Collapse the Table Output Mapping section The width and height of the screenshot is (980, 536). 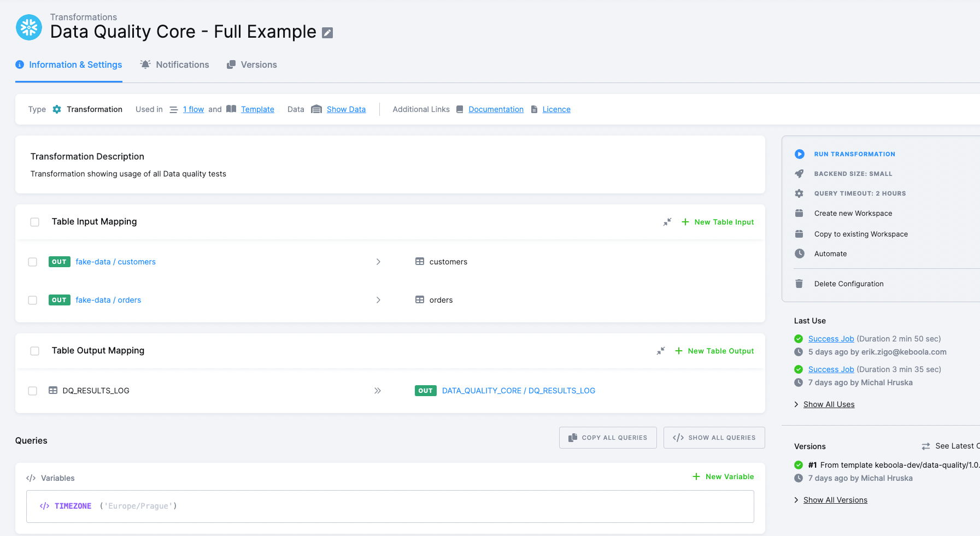(661, 351)
